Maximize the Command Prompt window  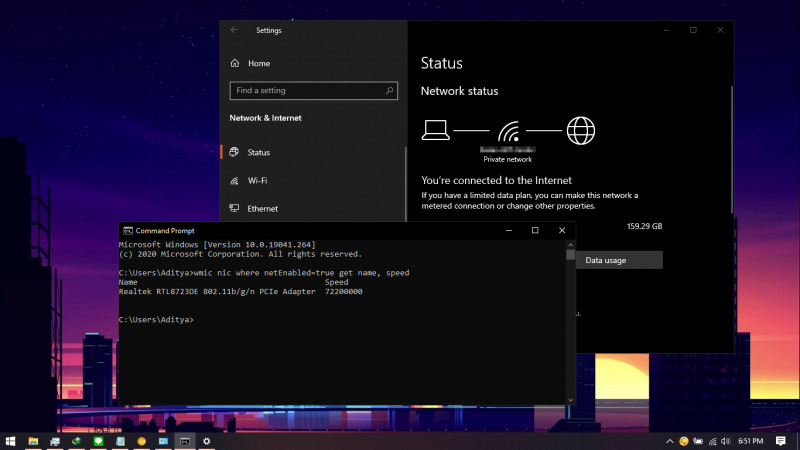click(535, 231)
